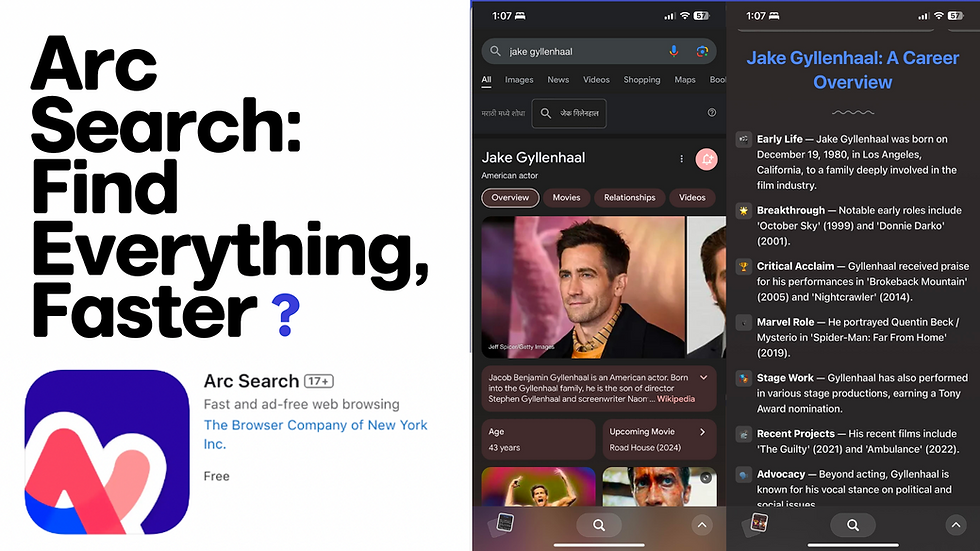Select the Overview chip
The width and height of the screenshot is (980, 551).
tap(510, 197)
